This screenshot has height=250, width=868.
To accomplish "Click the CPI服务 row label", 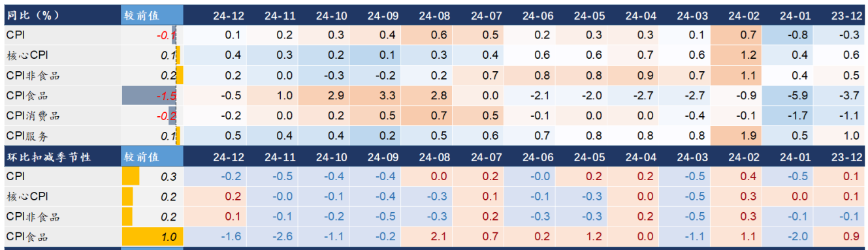I will point(27,136).
